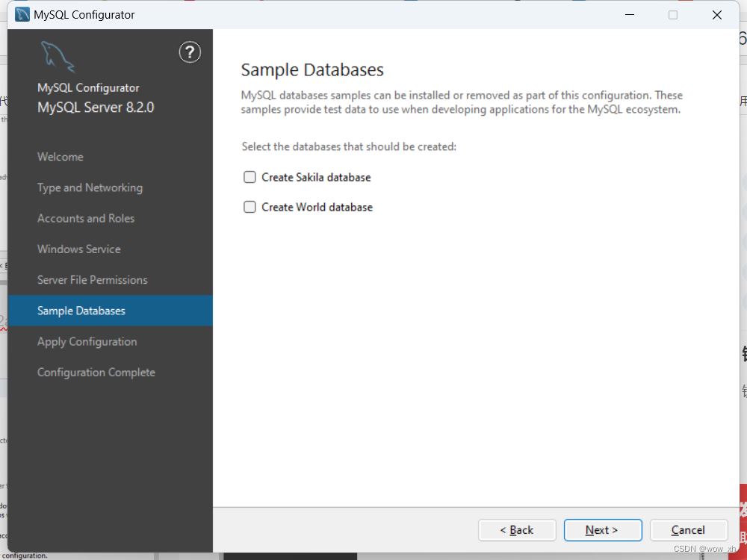Proceed with the Next button

603,530
